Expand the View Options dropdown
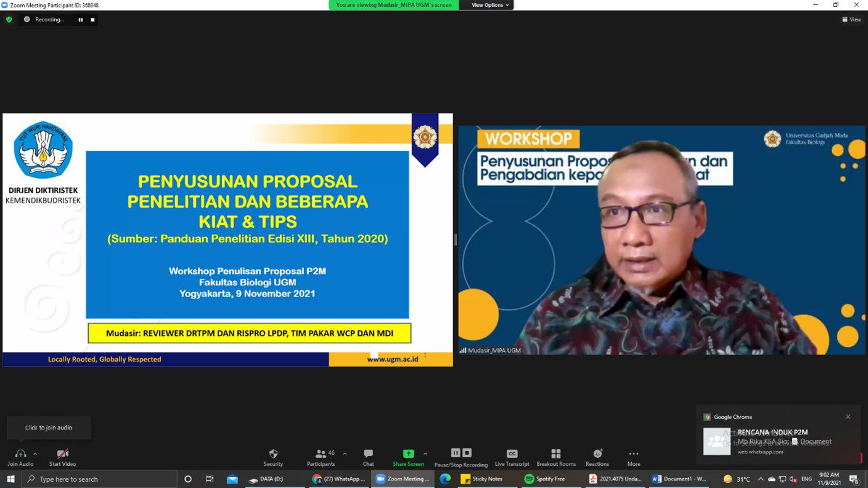 (490, 5)
